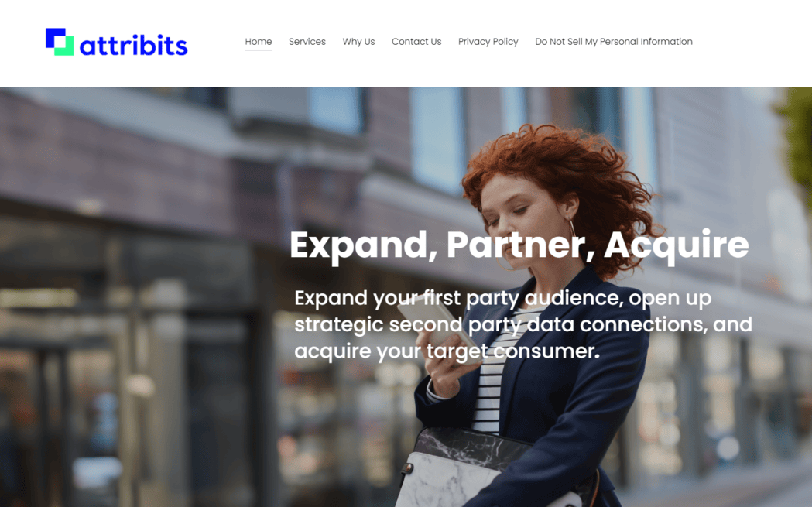Click the word Partner in the headline
This screenshot has width=812, height=507.
(520, 245)
